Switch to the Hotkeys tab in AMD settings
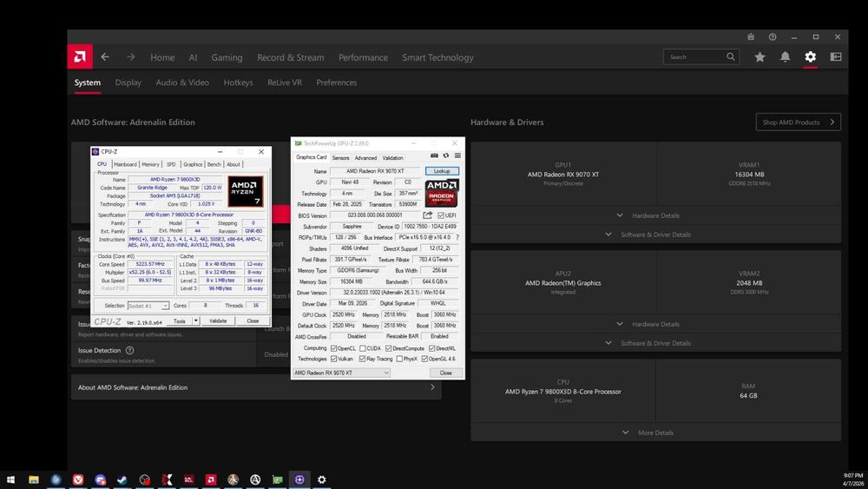This screenshot has height=489, width=868. (238, 83)
